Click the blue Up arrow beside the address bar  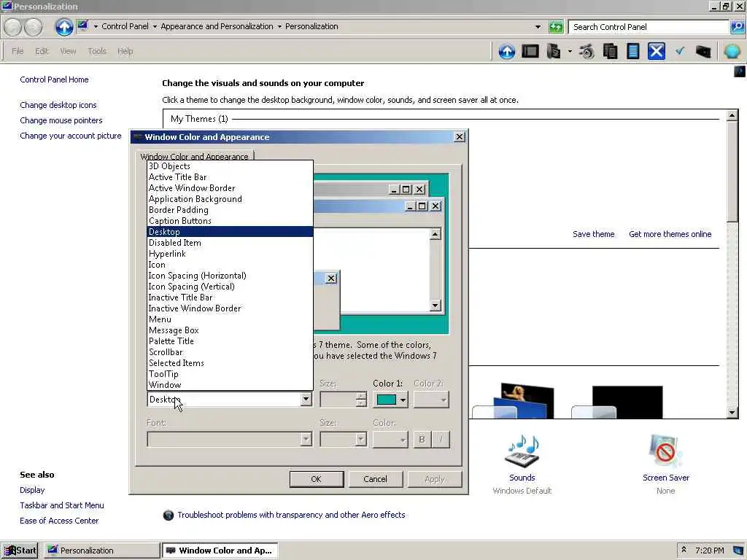pyautogui.click(x=64, y=27)
